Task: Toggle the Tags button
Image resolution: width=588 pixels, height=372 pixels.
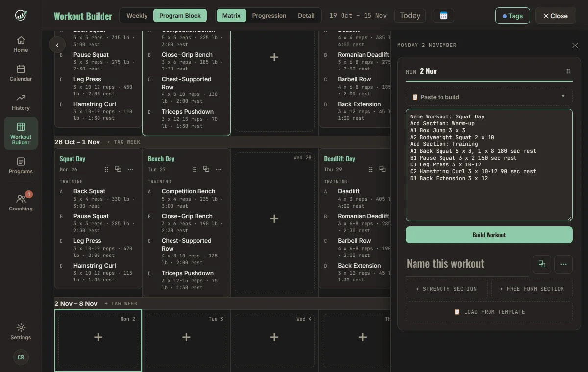Action: point(513,16)
